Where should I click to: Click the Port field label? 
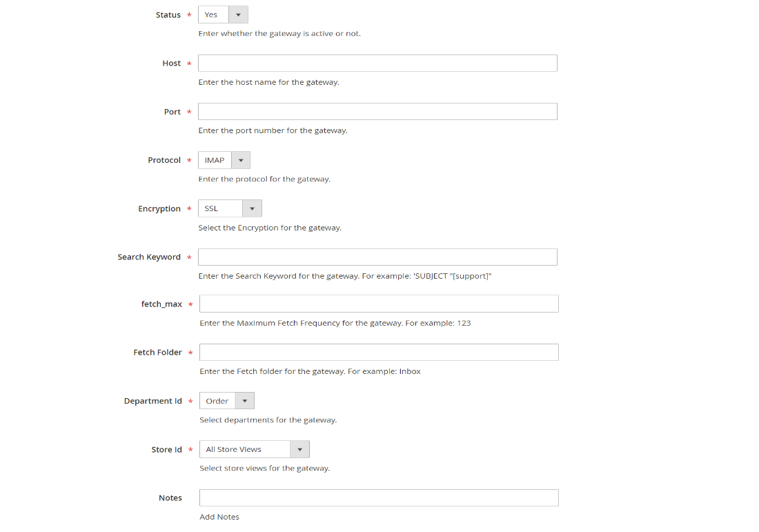[172, 112]
